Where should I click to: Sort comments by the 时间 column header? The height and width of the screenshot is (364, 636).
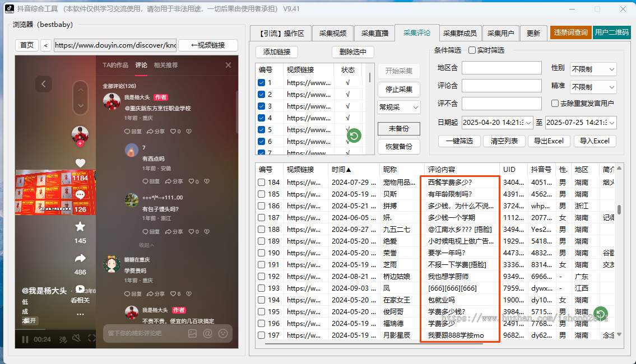coord(355,170)
